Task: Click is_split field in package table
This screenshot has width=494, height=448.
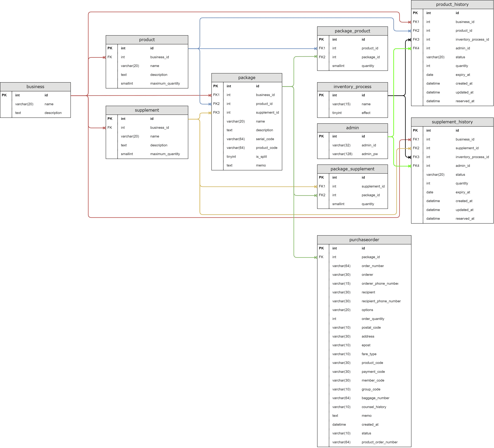Action: tap(261, 157)
